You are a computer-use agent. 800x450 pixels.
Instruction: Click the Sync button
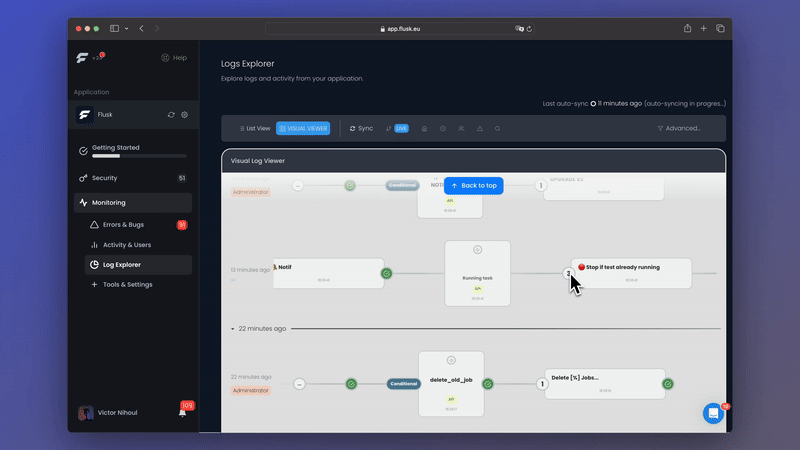tap(361, 129)
